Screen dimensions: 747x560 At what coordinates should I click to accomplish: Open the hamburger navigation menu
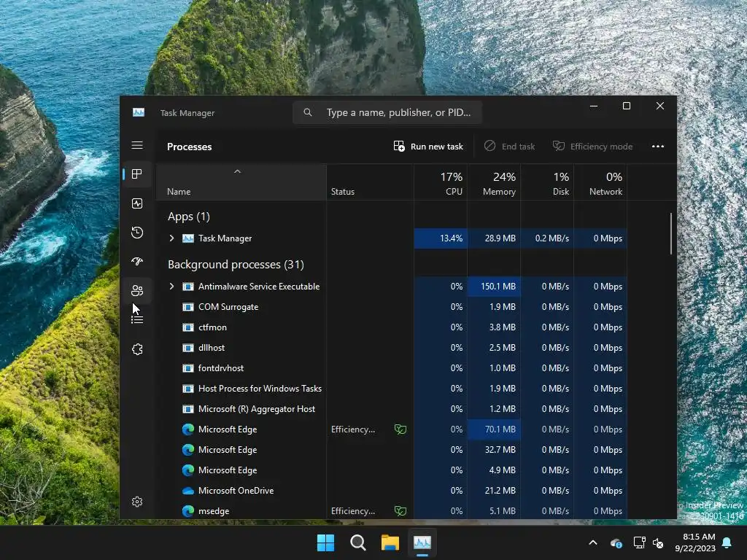137,145
